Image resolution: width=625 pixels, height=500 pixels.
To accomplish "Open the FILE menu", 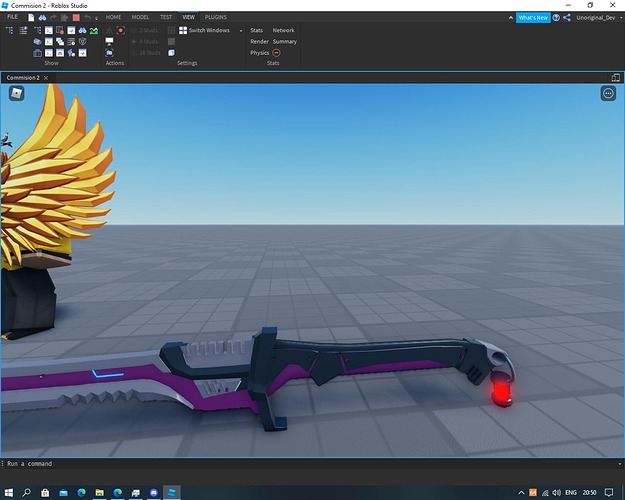I will (13, 18).
